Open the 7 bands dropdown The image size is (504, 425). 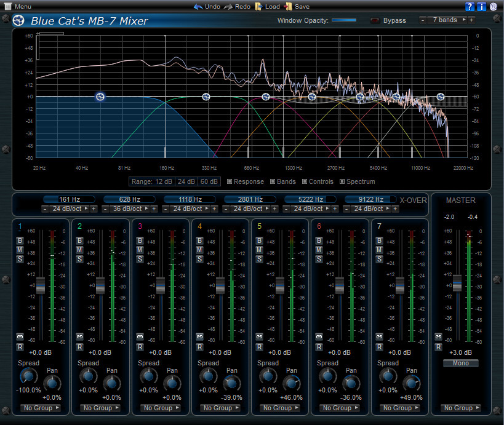[x=446, y=19]
